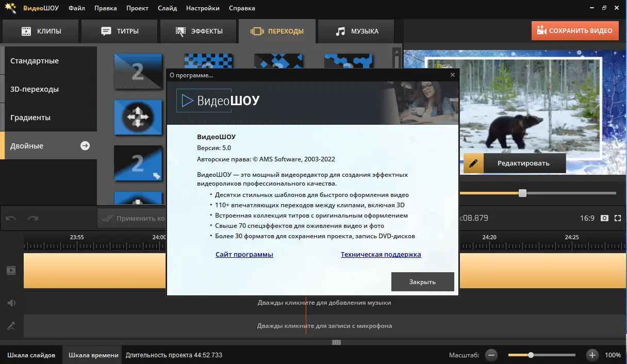Click the Масштаб zoom slider handle
Viewport: 627px width, 364px height.
click(x=531, y=355)
